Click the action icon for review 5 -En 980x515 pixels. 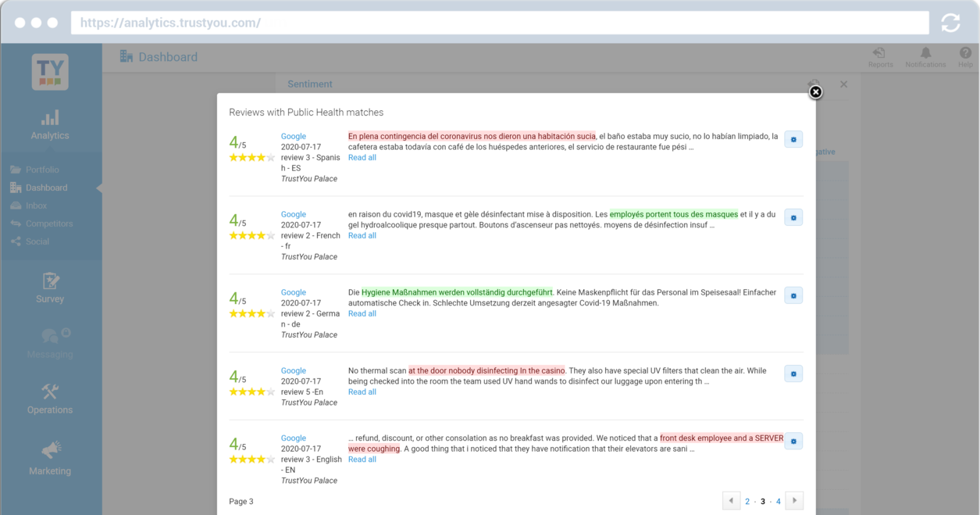click(793, 374)
